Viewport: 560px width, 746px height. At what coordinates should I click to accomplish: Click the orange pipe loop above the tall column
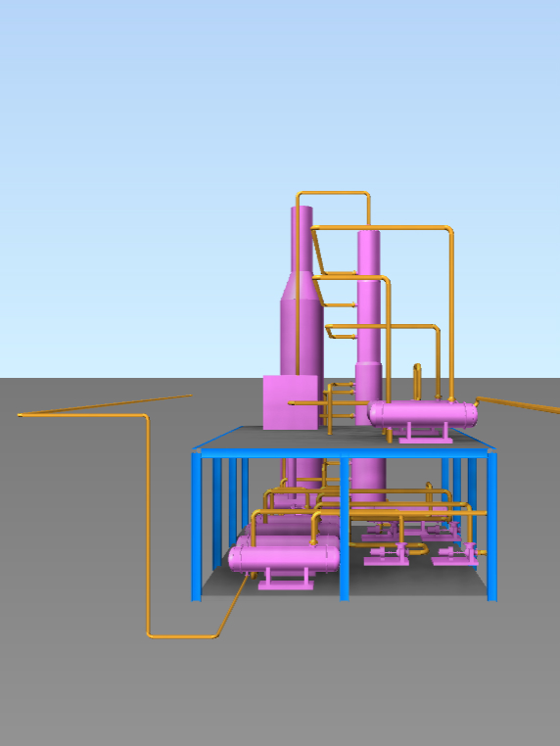point(333,193)
